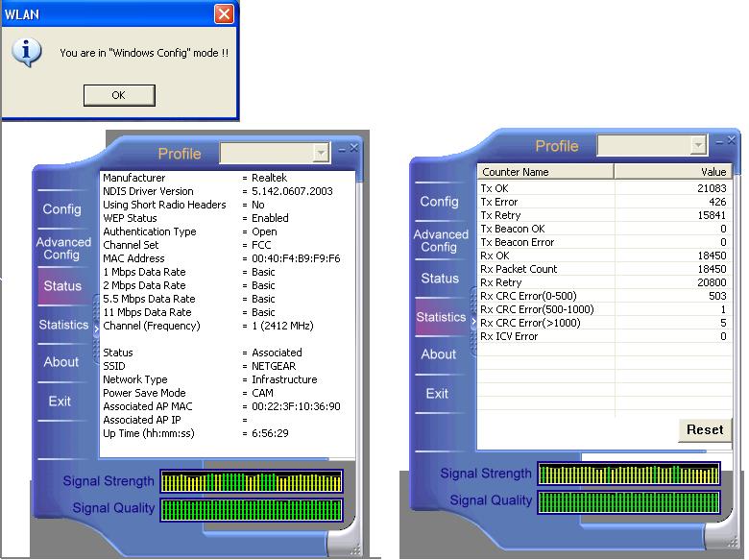Image resolution: width=749 pixels, height=560 pixels.
Task: Open Profile dropdown in right window
Action: click(x=698, y=145)
